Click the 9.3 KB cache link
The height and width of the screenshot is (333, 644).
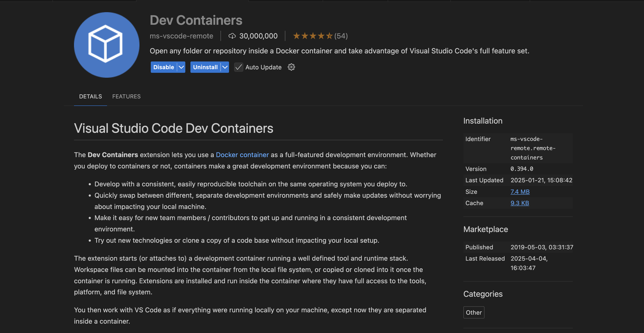(519, 203)
